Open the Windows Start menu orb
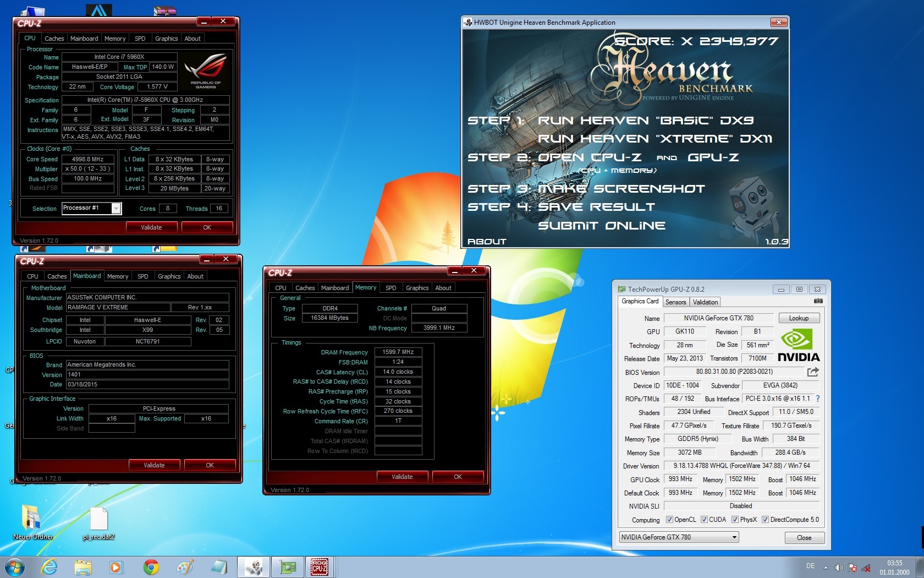The image size is (924, 578). pos(15,567)
